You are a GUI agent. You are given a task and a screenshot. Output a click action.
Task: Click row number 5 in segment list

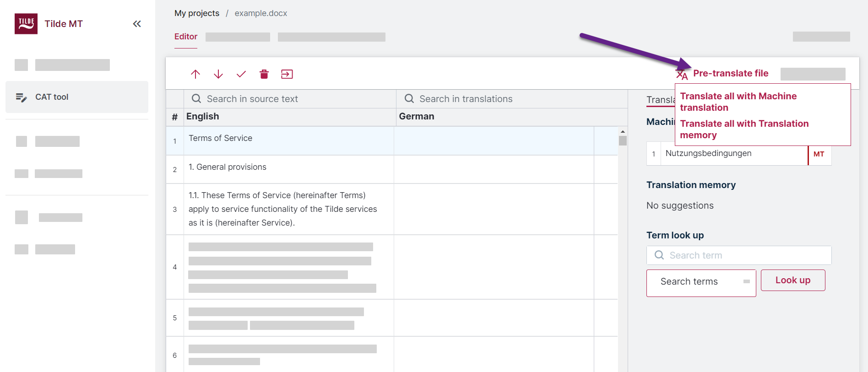point(175,318)
